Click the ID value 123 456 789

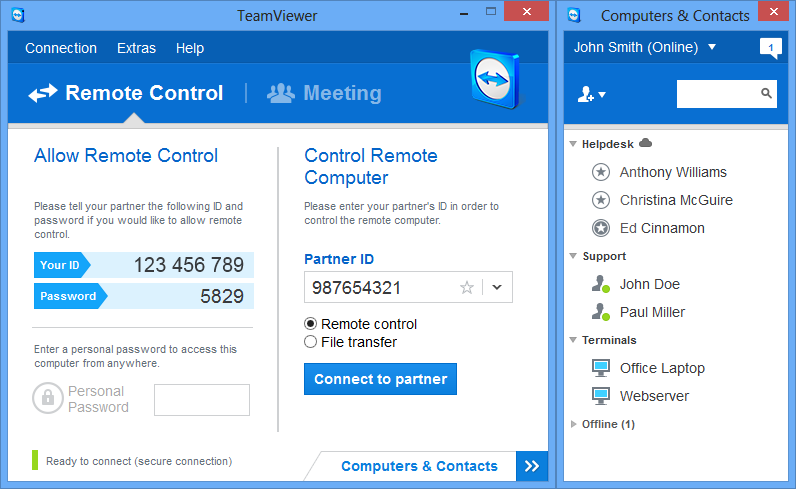coord(189,265)
